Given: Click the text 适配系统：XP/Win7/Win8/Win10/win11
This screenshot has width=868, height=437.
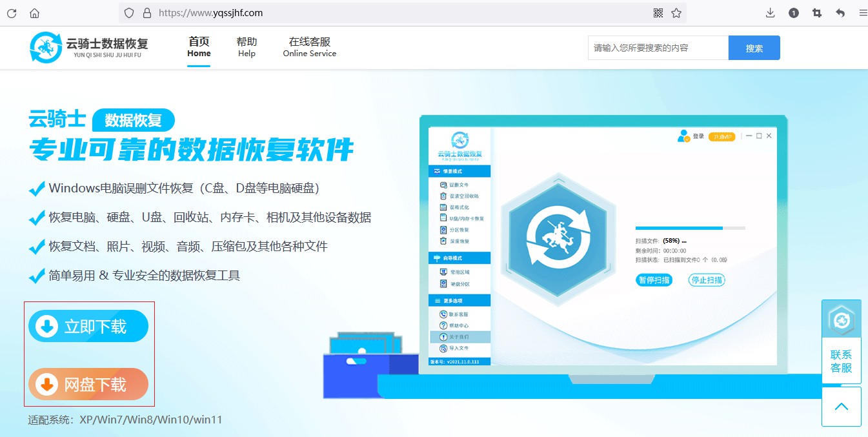Looking at the screenshot, I should (125, 420).
